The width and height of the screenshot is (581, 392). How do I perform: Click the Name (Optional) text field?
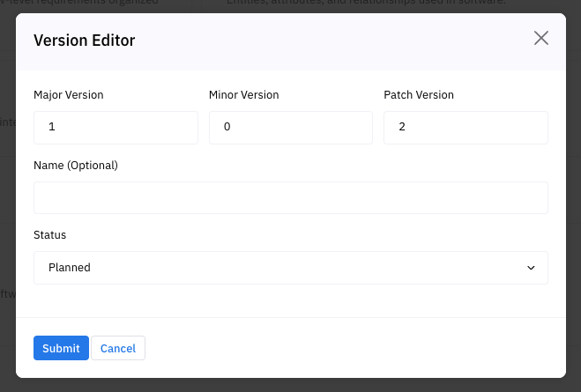pos(291,197)
